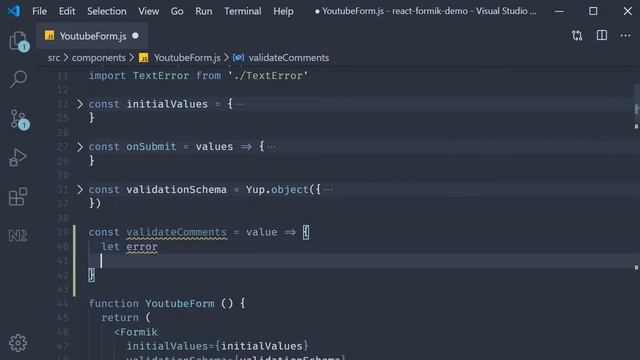The height and width of the screenshot is (360, 640).
Task: Expand the folded initialValues block
Action: coord(80,104)
